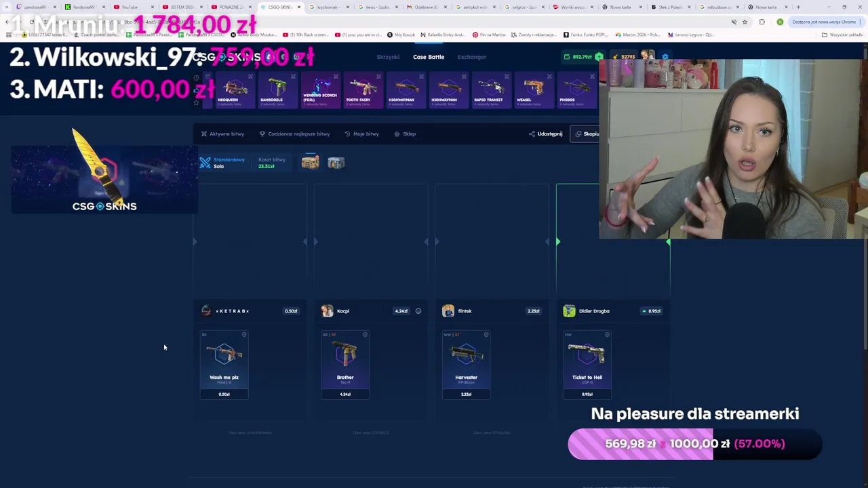Switch to the YouTube browser tab
Screen dimensions: 868x488
(132, 7)
